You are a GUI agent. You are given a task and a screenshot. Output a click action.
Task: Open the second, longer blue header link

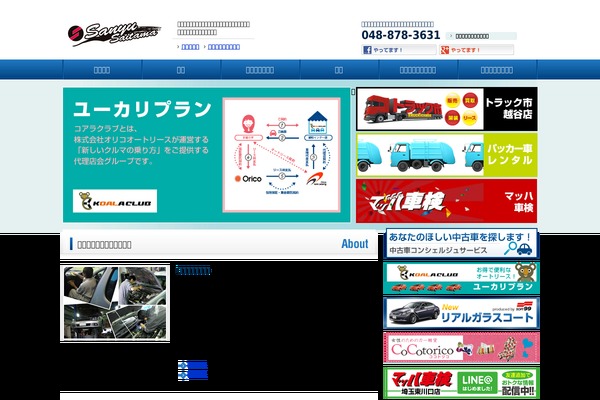(224, 47)
